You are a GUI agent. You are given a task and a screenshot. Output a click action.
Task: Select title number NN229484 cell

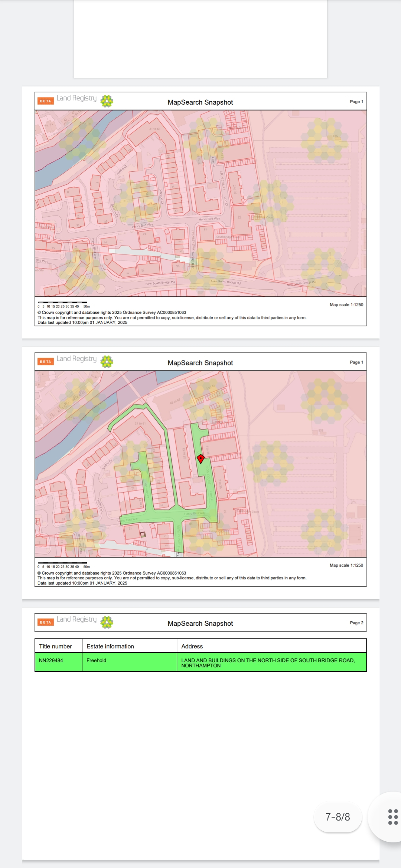[59, 662]
